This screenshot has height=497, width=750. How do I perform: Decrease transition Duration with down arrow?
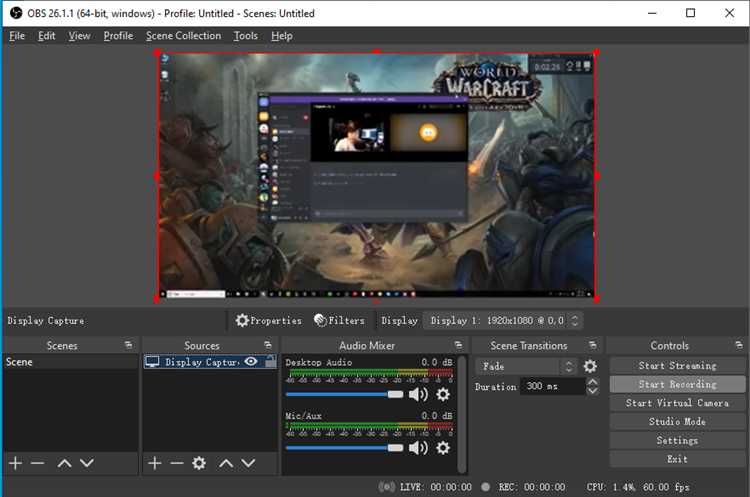592,391
